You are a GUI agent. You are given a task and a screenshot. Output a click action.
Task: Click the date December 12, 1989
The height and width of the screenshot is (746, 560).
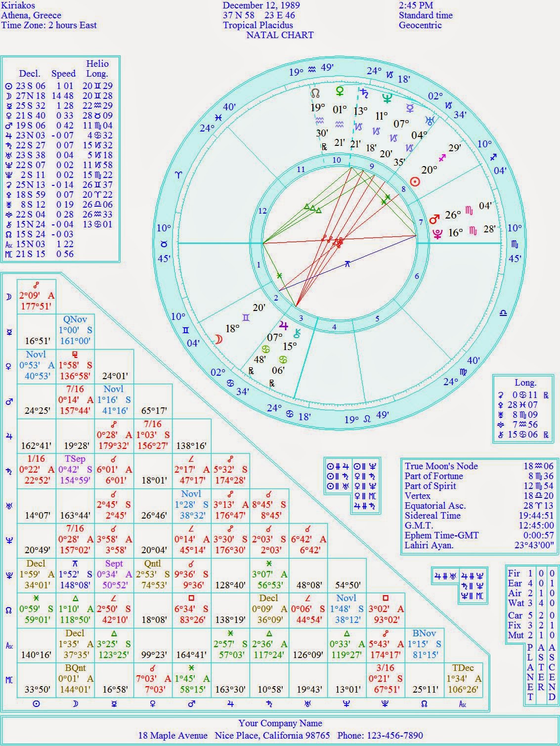[x=261, y=5]
